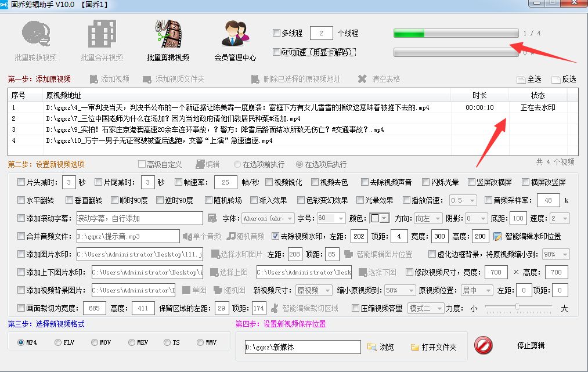The width and height of the screenshot is (588, 372).
Task: Enable GPU加速 encoding
Action: (276, 52)
